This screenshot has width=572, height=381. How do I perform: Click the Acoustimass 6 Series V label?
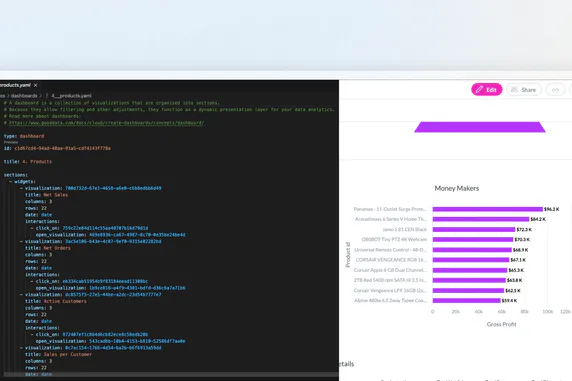391,219
